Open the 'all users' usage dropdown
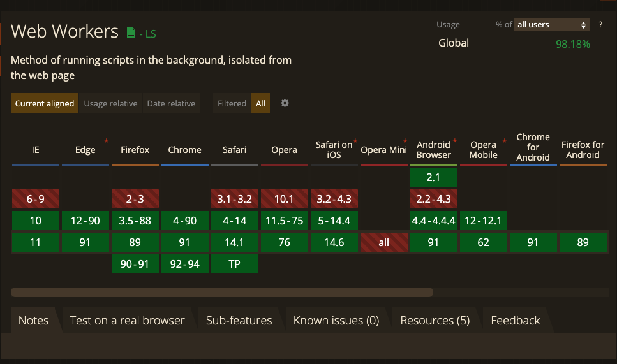 pyautogui.click(x=552, y=25)
